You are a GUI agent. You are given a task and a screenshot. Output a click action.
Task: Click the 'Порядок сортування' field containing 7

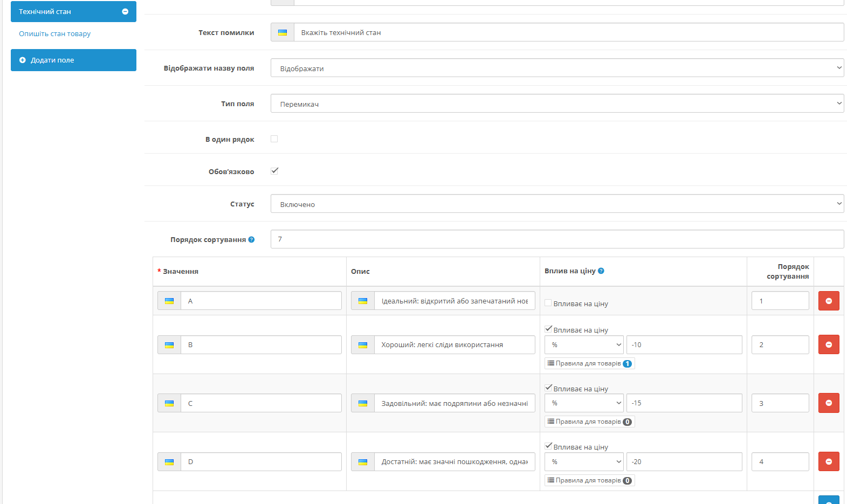[x=557, y=239]
